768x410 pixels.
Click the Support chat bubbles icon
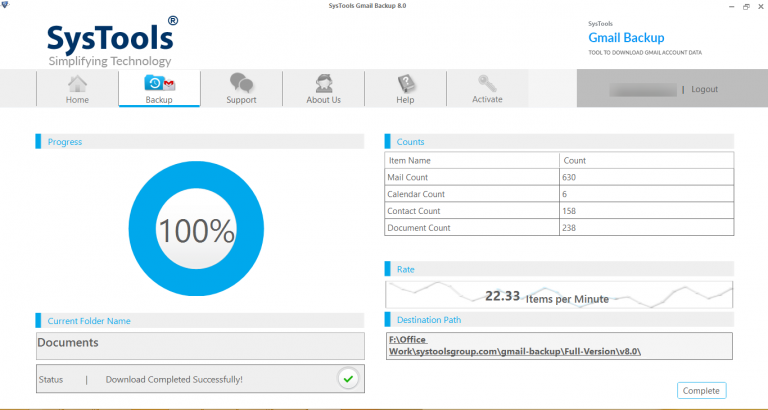(241, 83)
